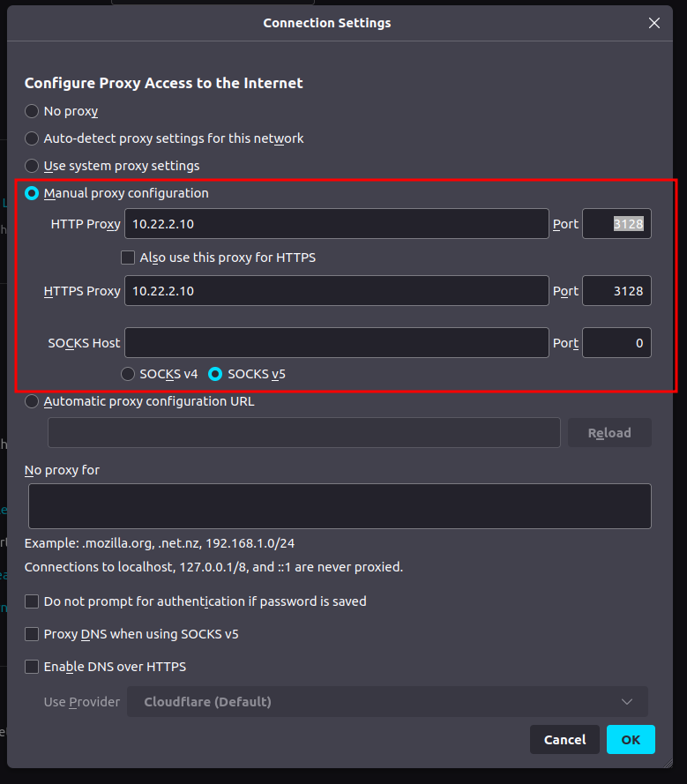
Task: Enable Proxy DNS when using SOCKS v5
Action: pyautogui.click(x=32, y=634)
